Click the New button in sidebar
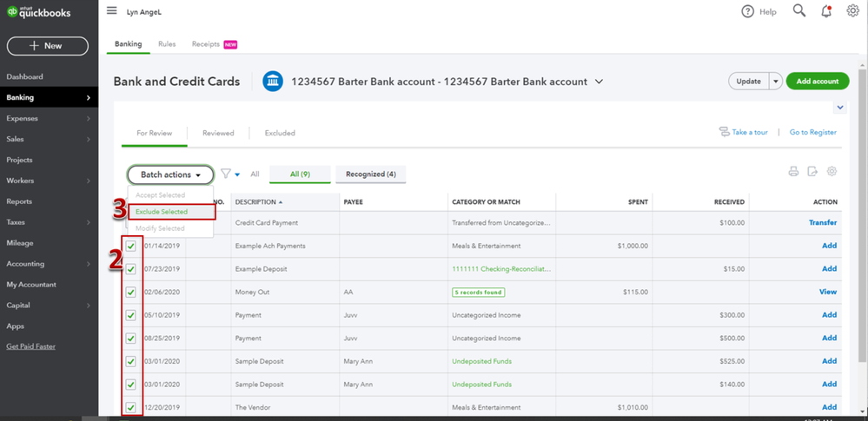The width and height of the screenshot is (868, 421). click(48, 46)
